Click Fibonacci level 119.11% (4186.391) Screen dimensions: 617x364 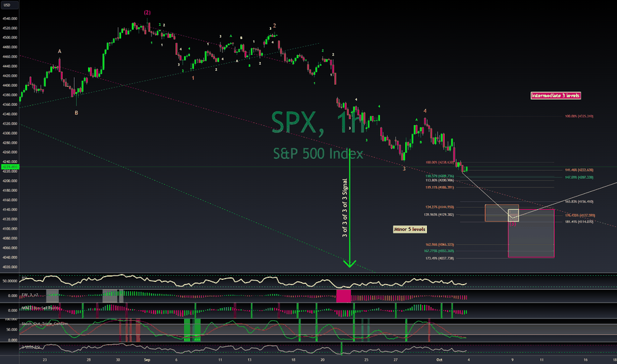tap(440, 188)
